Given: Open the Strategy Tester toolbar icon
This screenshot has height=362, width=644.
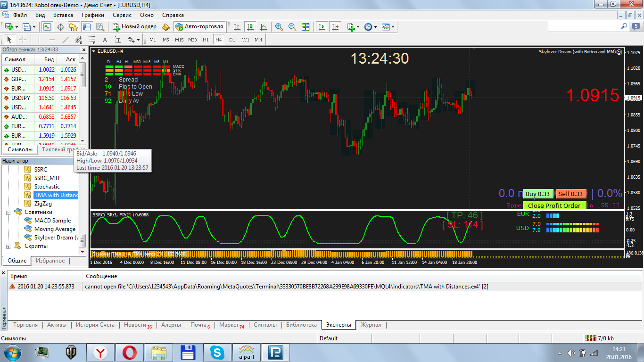Looking at the screenshot, I should (100, 27).
